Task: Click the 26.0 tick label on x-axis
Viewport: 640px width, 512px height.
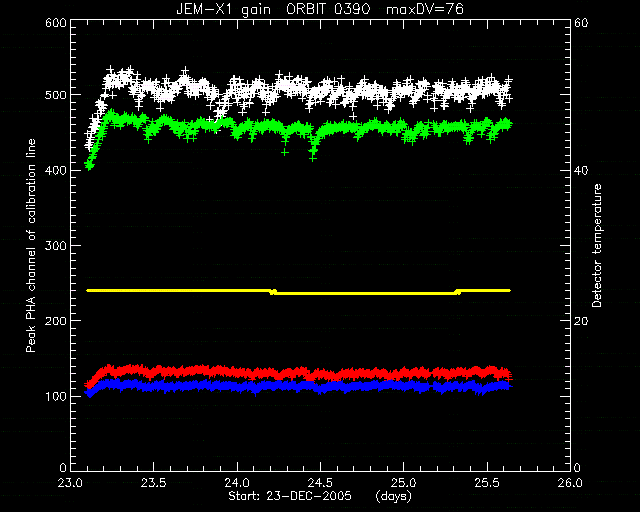Action: pyautogui.click(x=570, y=483)
